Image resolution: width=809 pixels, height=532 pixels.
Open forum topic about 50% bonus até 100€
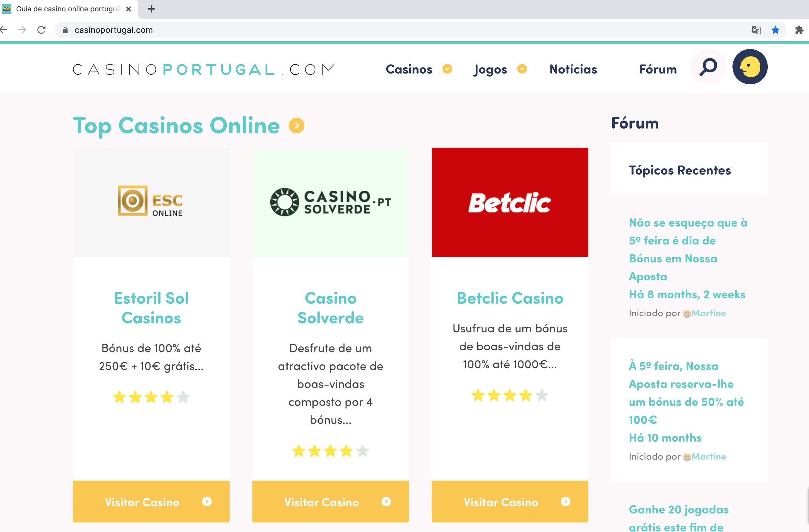pyautogui.click(x=686, y=393)
